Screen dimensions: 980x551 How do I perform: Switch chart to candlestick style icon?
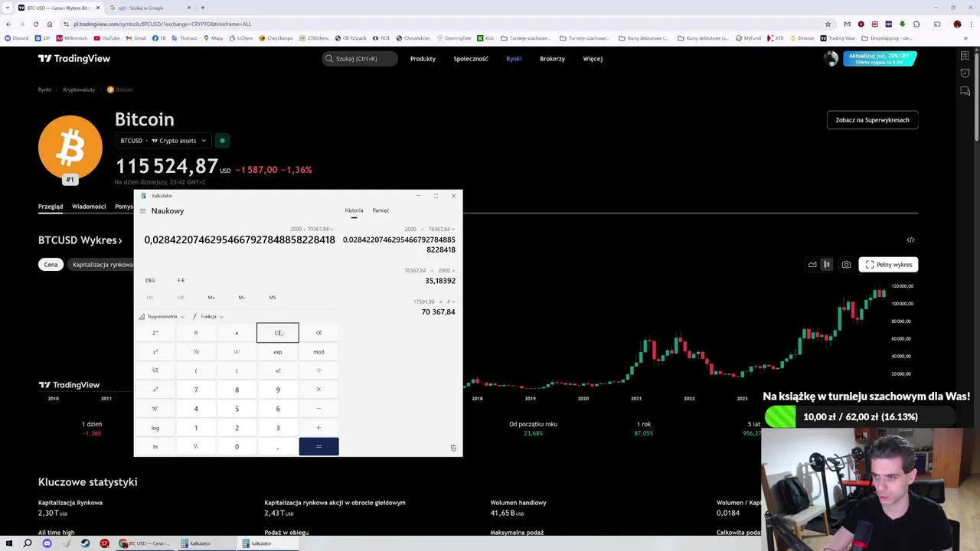tap(826, 265)
